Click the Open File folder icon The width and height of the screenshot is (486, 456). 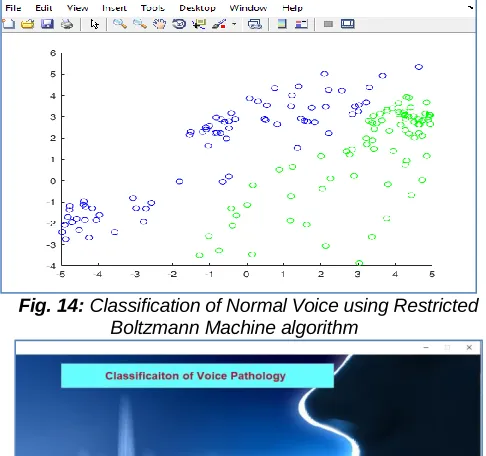pos(28,24)
